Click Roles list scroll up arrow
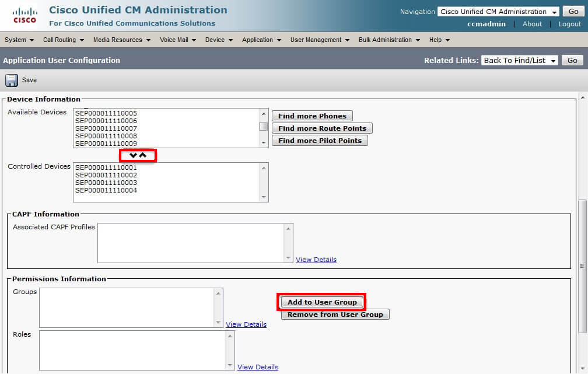This screenshot has height=374, width=588. [230, 335]
